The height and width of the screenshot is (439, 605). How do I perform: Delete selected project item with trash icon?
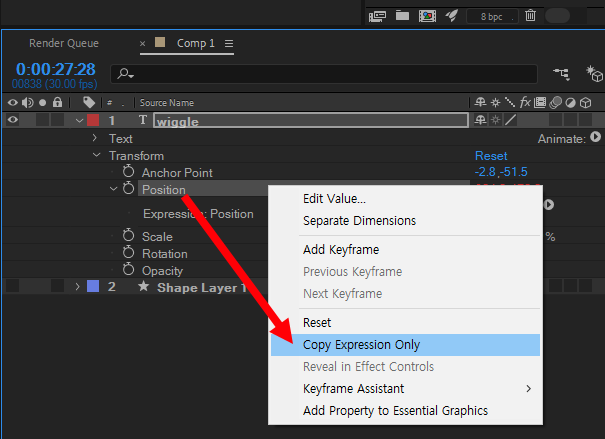(531, 16)
